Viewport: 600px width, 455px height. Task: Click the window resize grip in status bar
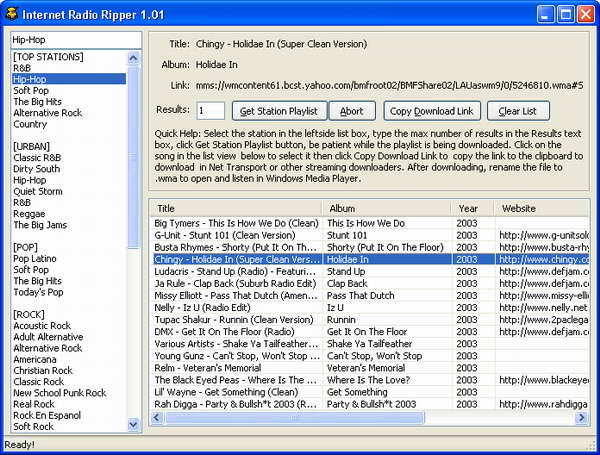pyautogui.click(x=592, y=446)
